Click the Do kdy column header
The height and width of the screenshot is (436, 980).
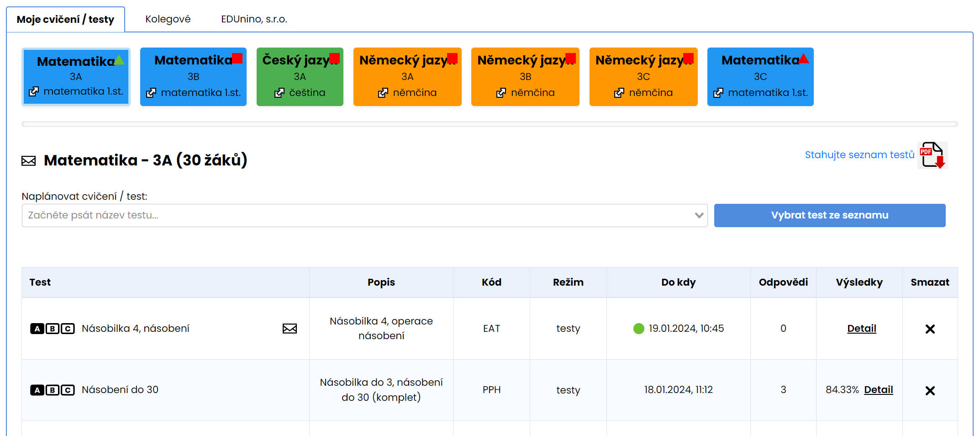coord(679,282)
